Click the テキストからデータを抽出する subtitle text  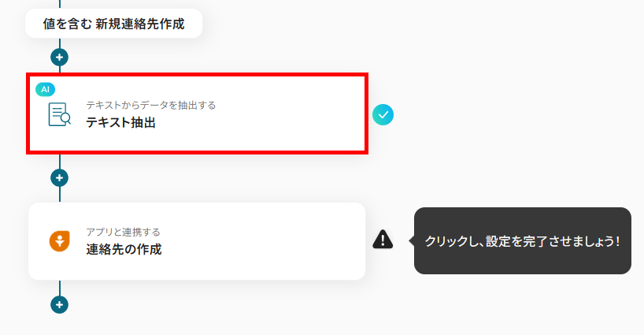[150, 105]
